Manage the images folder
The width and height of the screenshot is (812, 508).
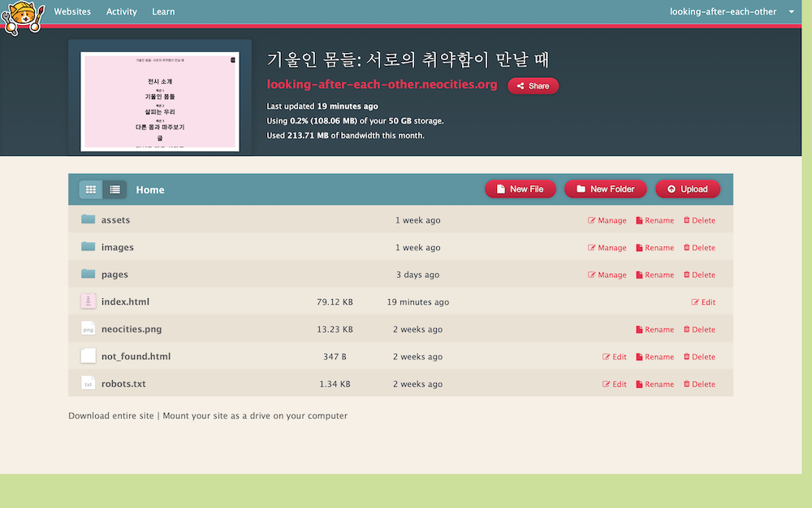click(x=607, y=248)
